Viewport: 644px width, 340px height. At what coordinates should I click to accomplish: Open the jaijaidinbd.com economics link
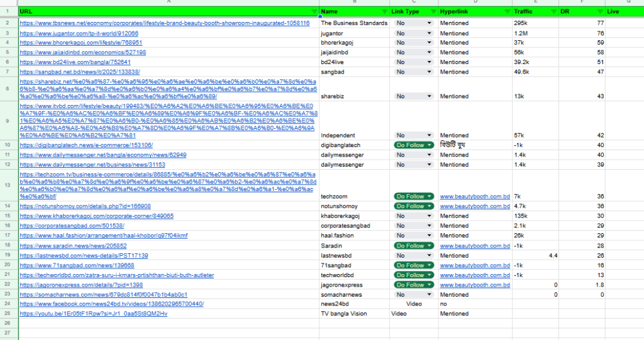(x=82, y=53)
